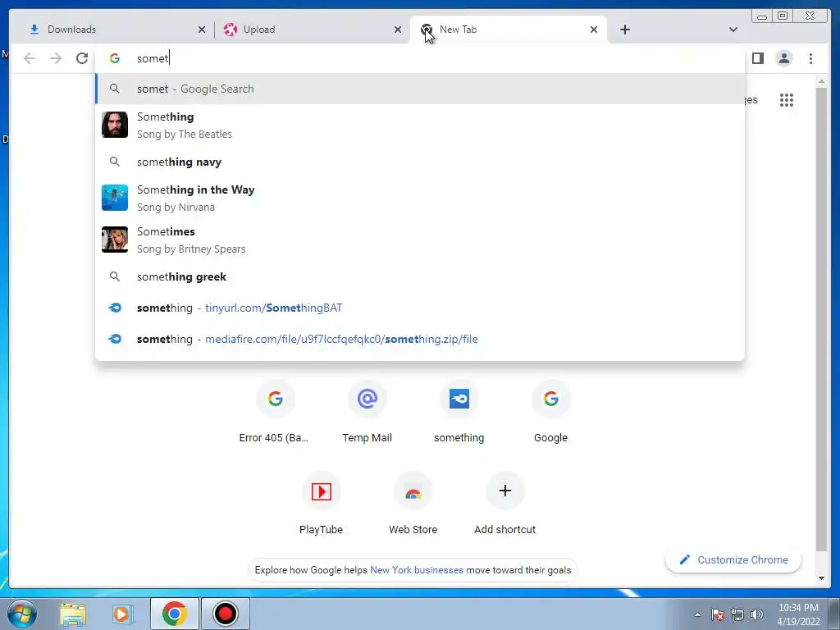Screen dimensions: 840x630
Task: Open mediafire something.zip suggestion
Action: tap(420, 339)
